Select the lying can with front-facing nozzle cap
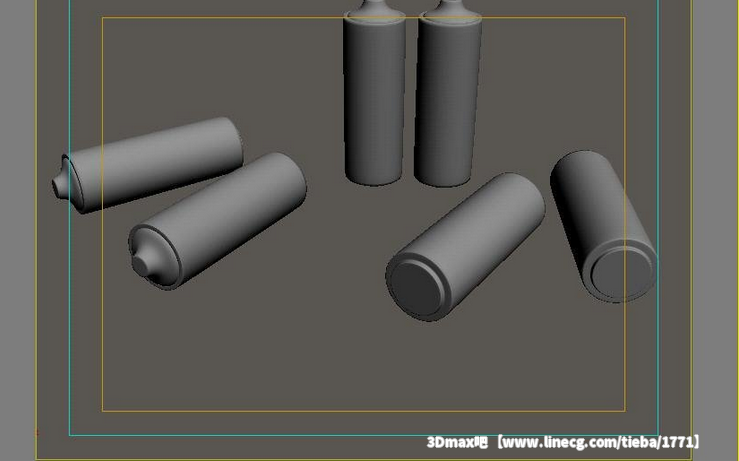This screenshot has height=461, width=739. 218,221
